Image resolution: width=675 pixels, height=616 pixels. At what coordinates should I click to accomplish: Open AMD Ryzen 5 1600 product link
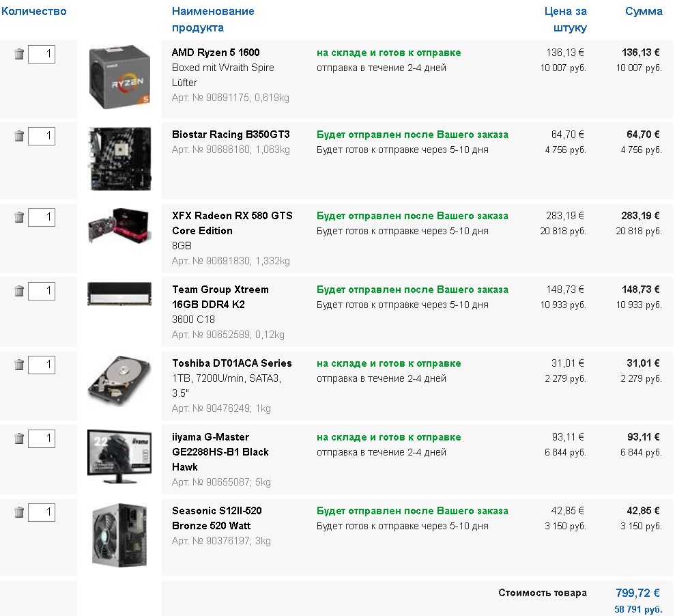point(216,53)
